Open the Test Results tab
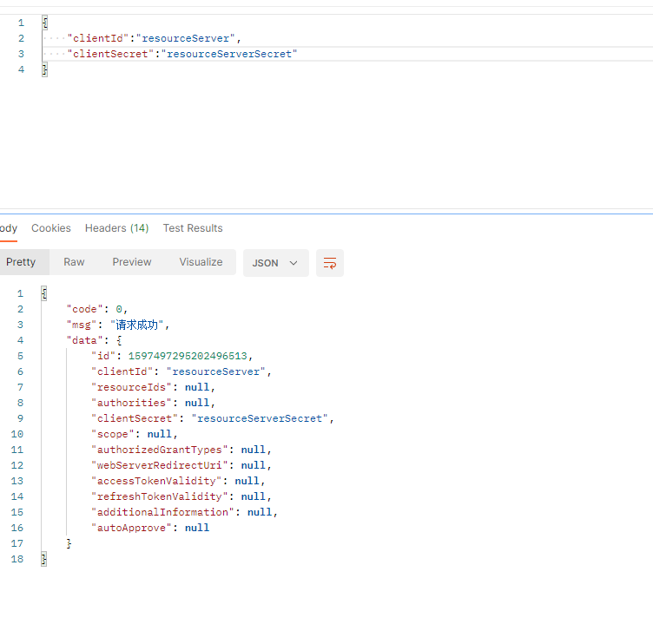 coord(193,228)
